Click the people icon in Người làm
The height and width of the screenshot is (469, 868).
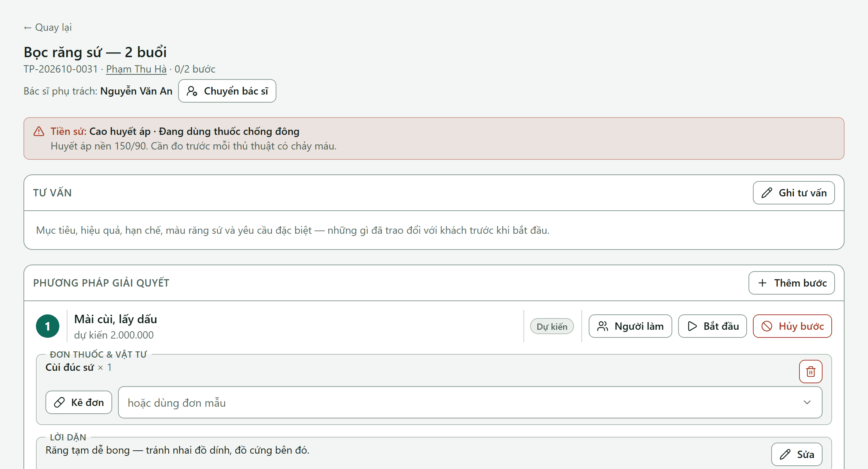tap(603, 326)
